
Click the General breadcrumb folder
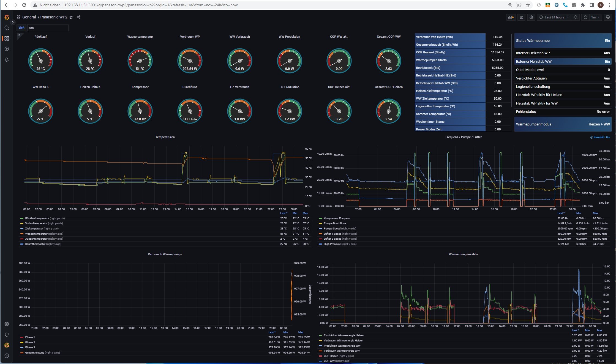29,17
